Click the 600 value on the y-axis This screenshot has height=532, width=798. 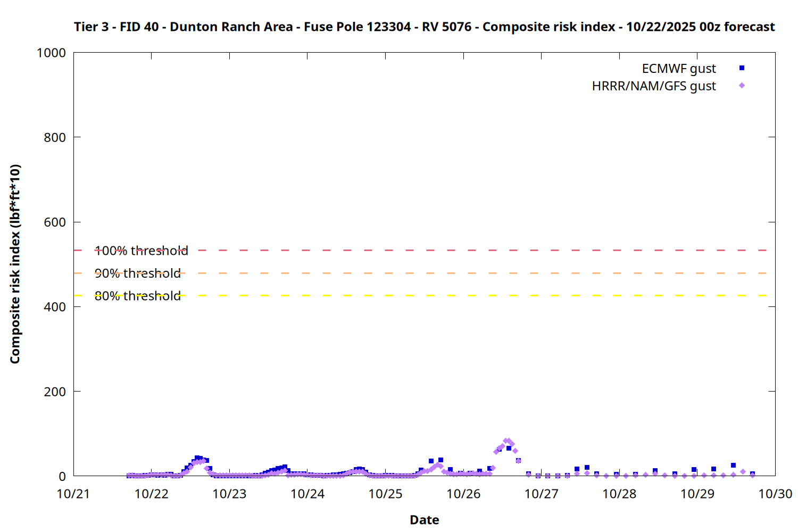click(x=55, y=222)
